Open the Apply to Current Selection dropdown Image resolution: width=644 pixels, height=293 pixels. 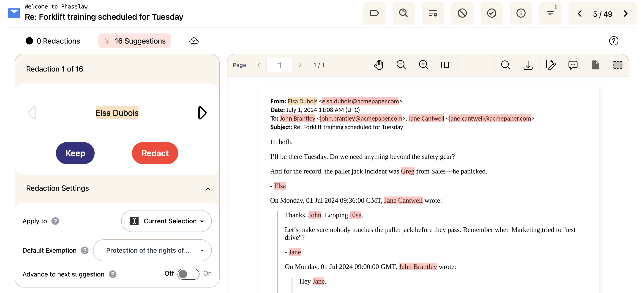(166, 221)
